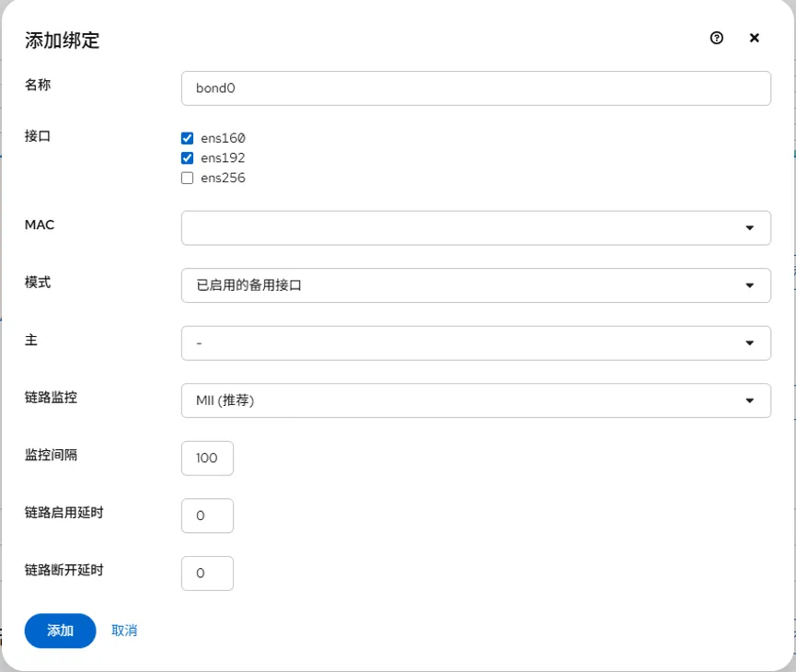Open the 模式 dropdown showing 已启用的备用接口

coord(476,285)
